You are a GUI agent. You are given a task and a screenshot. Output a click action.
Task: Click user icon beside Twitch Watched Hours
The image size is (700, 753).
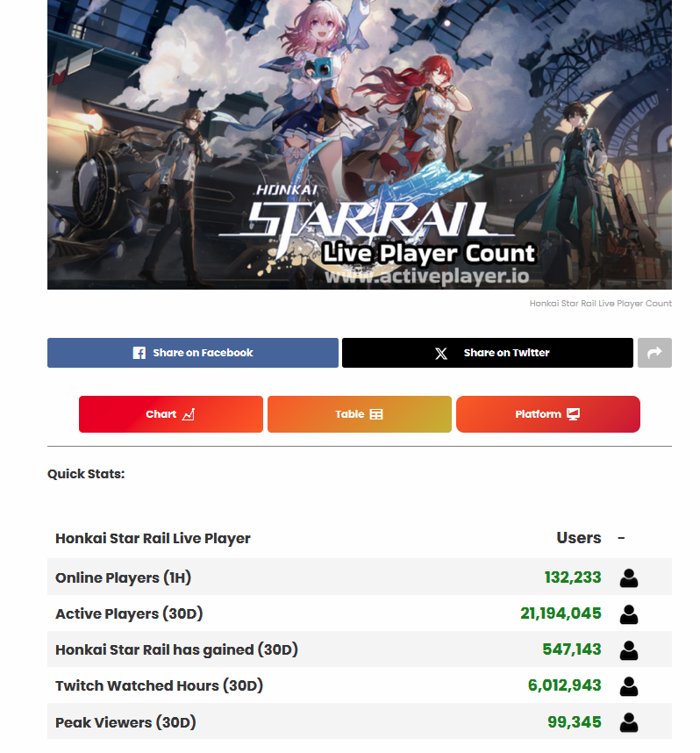pyautogui.click(x=628, y=686)
